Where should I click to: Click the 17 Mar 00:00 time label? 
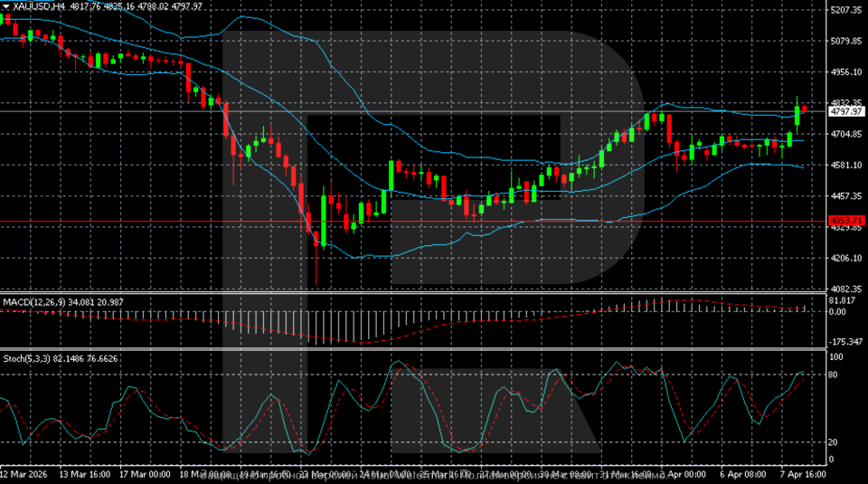point(144,473)
